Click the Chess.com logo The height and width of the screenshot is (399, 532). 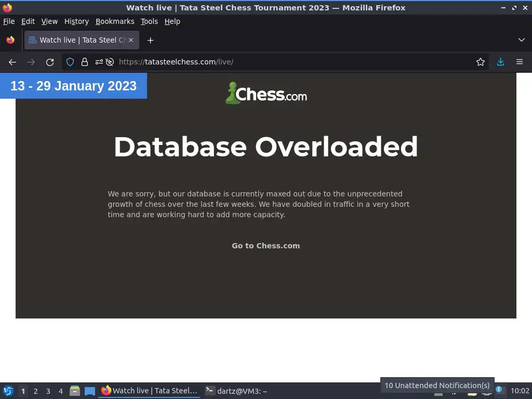[x=266, y=93]
